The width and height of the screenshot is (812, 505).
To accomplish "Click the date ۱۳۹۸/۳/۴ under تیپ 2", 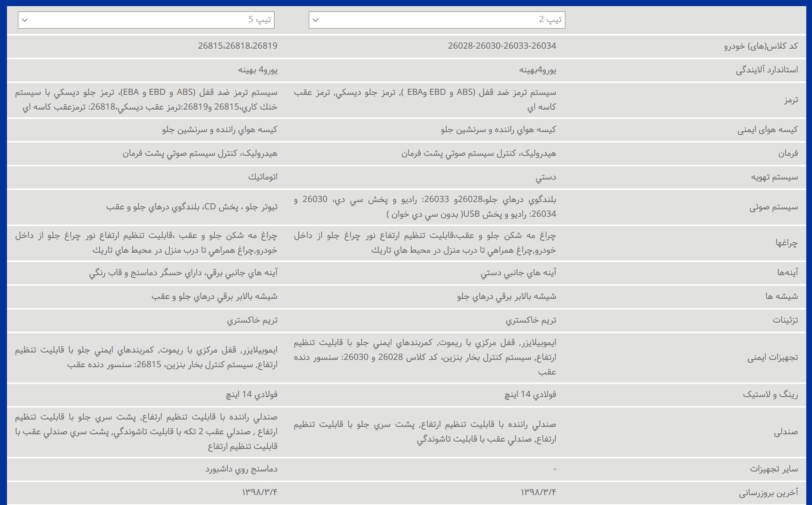I will [539, 492].
